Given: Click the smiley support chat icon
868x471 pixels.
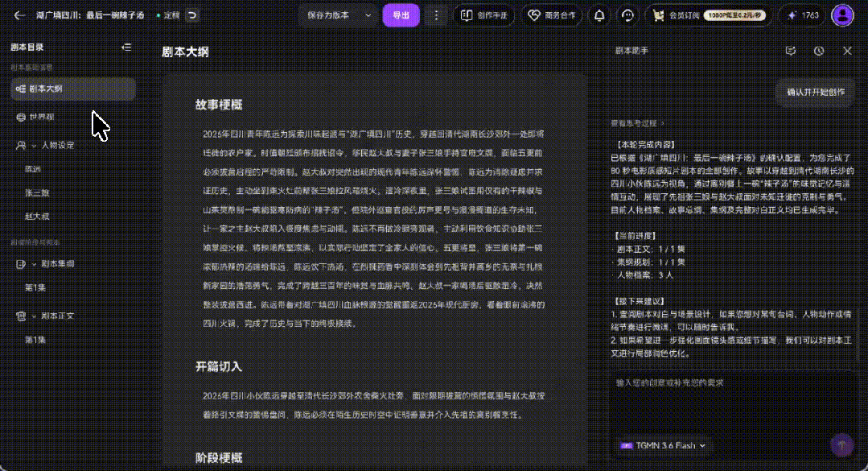Looking at the screenshot, I should point(627,15).
